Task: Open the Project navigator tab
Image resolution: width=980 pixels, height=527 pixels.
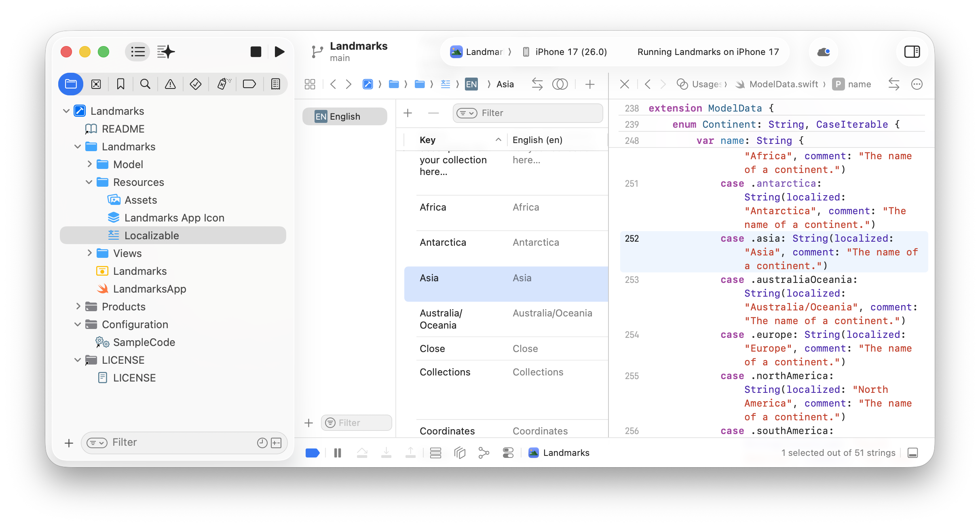Action: pos(71,84)
